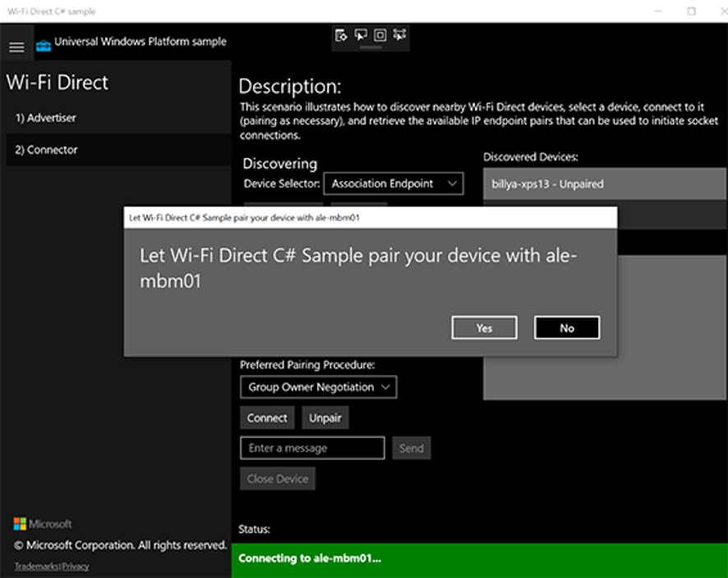Toggle display layout adorners icon
The height and width of the screenshot is (578, 728).
[x=380, y=35]
